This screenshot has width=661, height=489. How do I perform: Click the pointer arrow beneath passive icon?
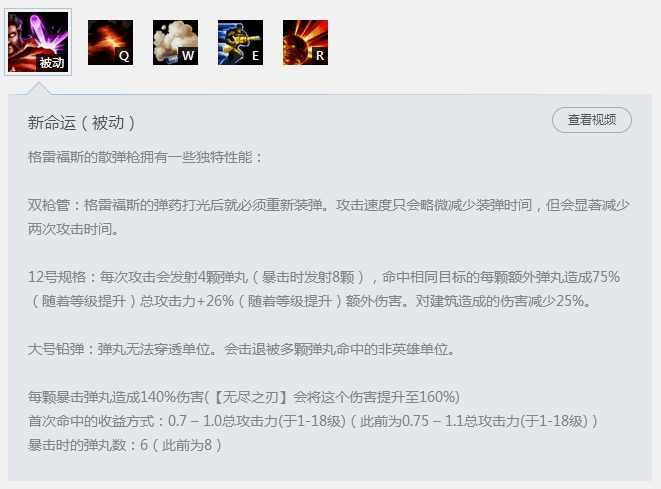coord(39,88)
